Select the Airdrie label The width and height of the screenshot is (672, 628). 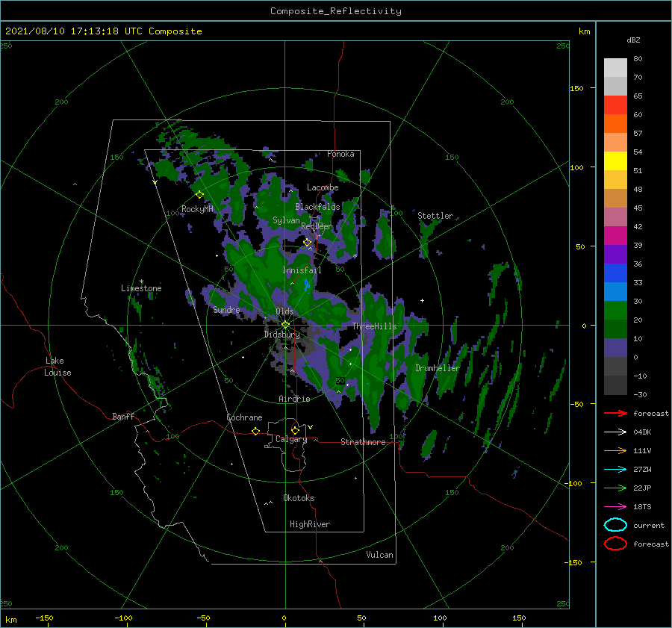point(294,399)
